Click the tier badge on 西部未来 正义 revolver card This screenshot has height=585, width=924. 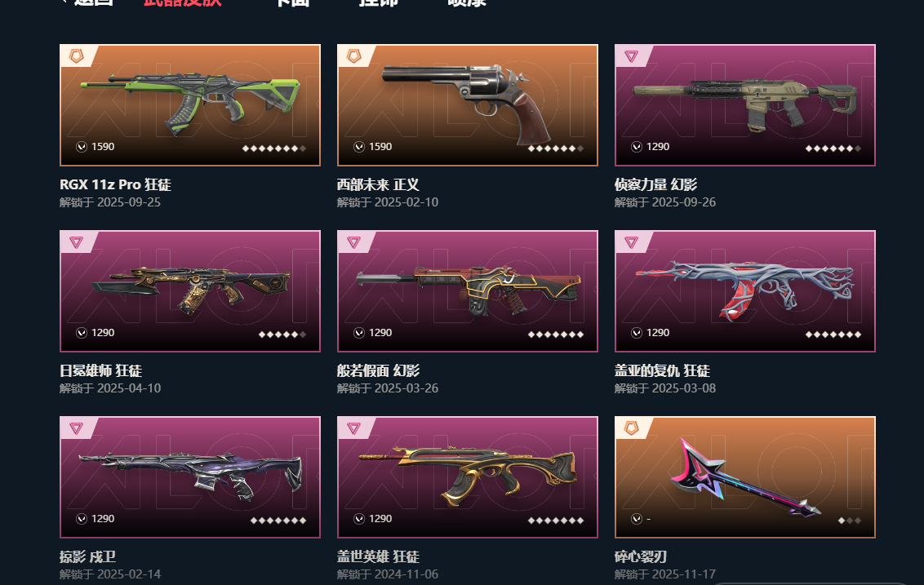pyautogui.click(x=353, y=56)
